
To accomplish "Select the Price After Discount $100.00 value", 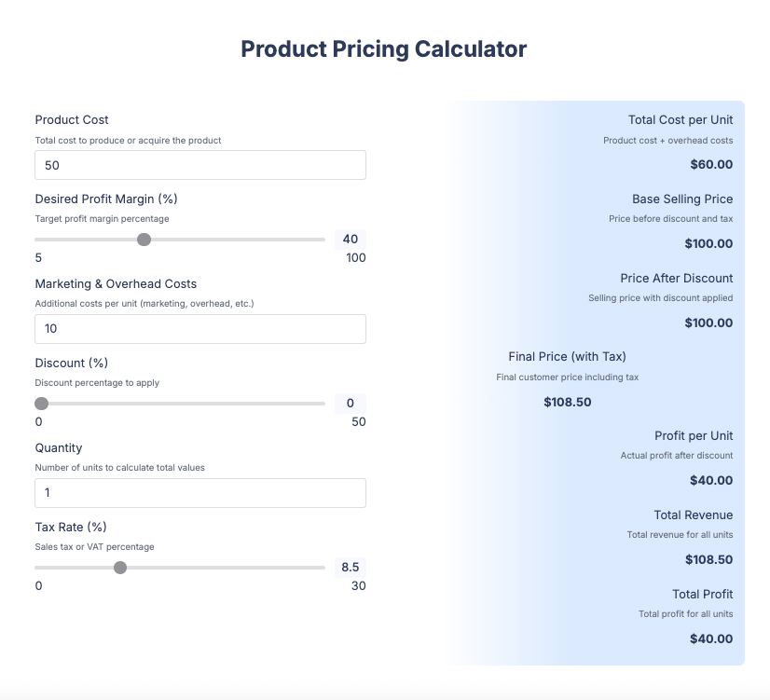I will point(707,323).
